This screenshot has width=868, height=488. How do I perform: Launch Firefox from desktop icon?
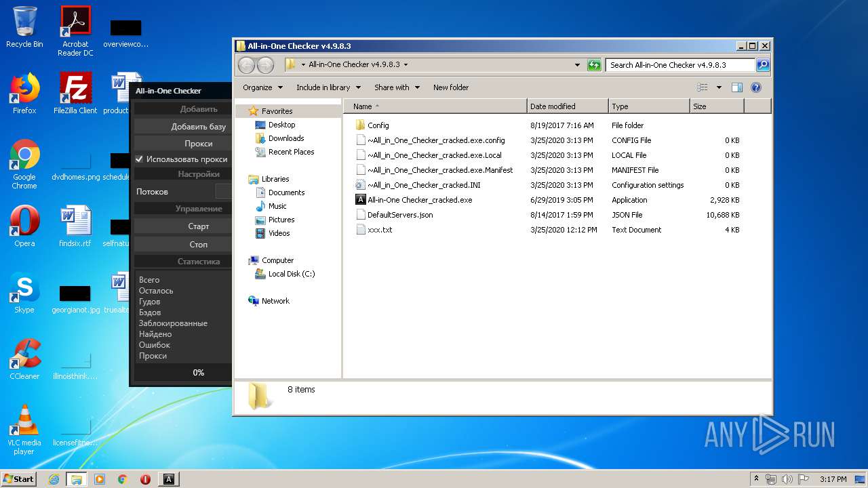point(24,94)
